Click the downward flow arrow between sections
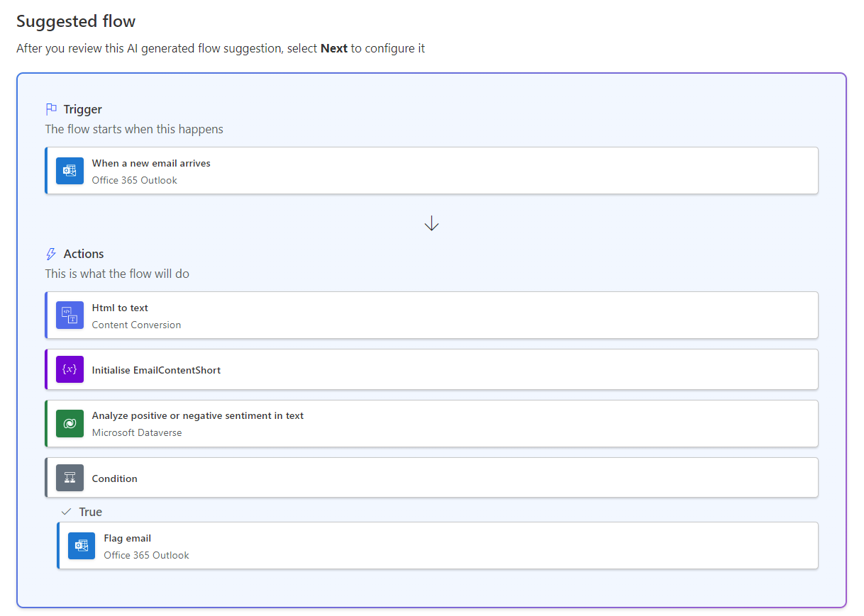This screenshot has width=864, height=616. [431, 223]
